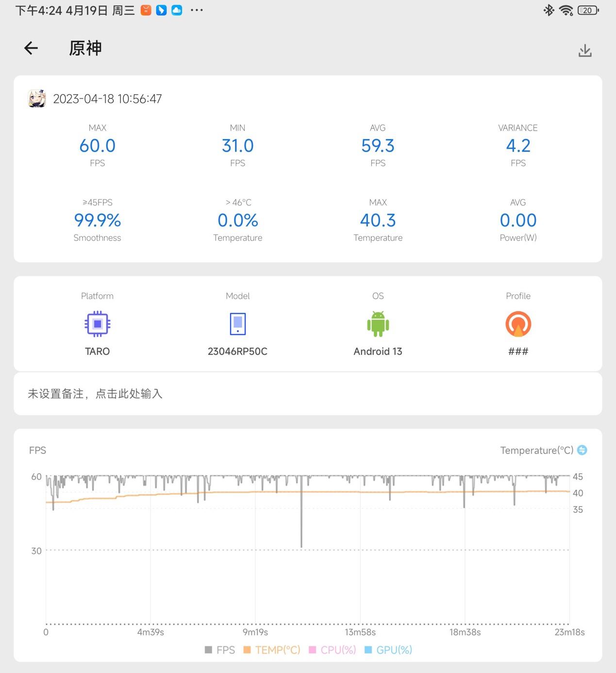Tap the TARO platform chip icon
Viewport: 616px width, 673px height.
tap(97, 324)
